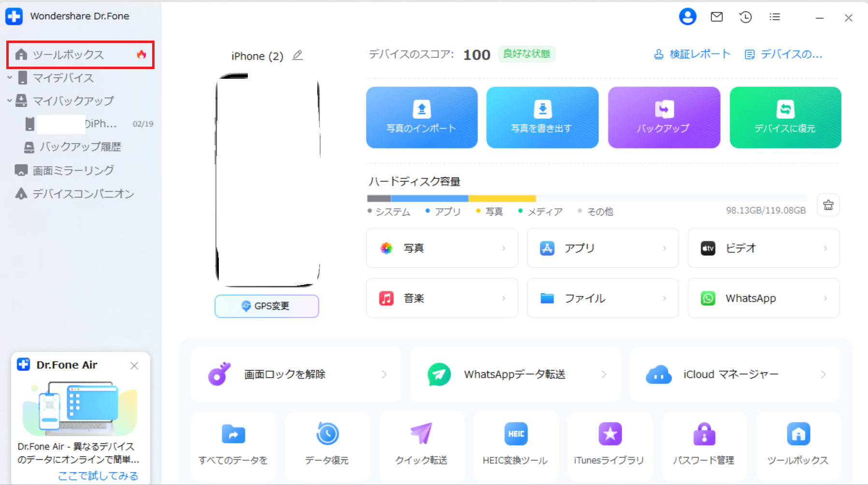This screenshot has width=868, height=485.
Task: Click the arrow beside iCloud マネージャー
Action: coord(823,374)
